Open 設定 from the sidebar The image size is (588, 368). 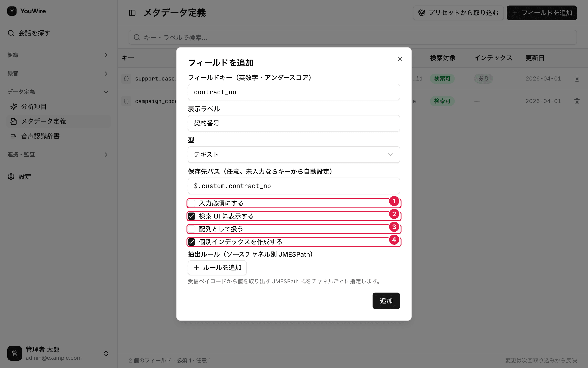click(58, 177)
